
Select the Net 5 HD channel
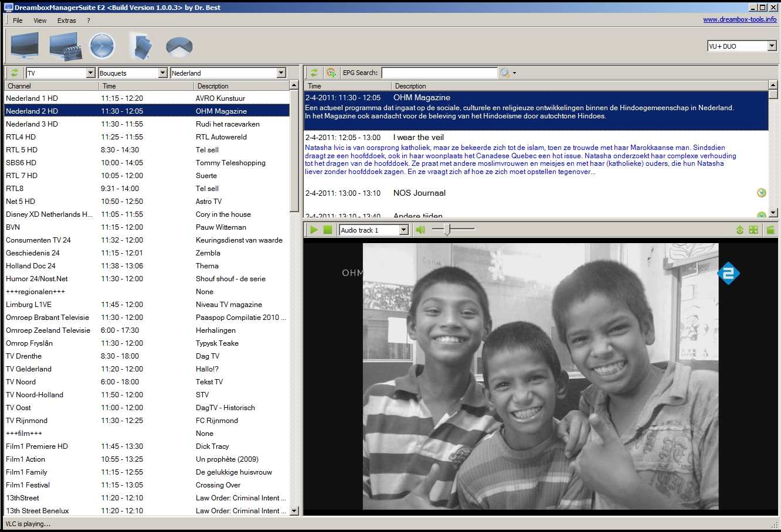[x=147, y=202]
